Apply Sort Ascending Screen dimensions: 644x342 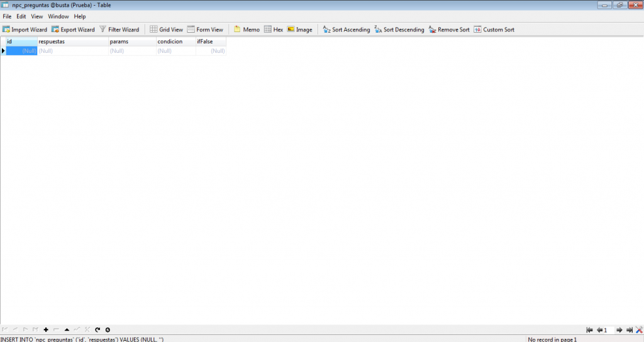pos(347,30)
